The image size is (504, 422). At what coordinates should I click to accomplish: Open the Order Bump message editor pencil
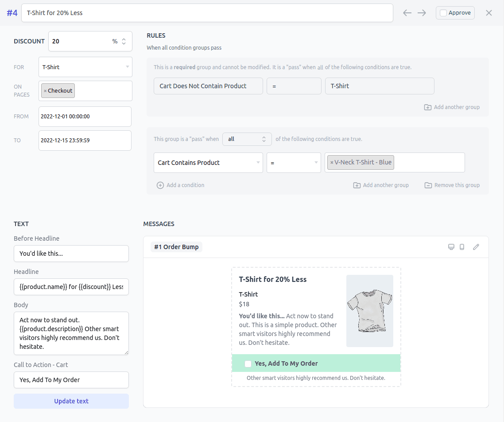tap(476, 247)
